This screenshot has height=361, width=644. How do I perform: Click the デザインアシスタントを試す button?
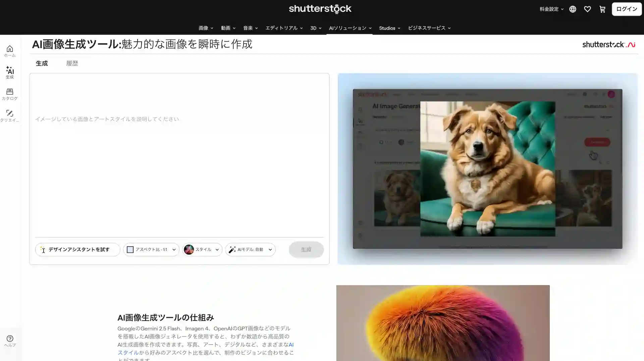pyautogui.click(x=77, y=250)
